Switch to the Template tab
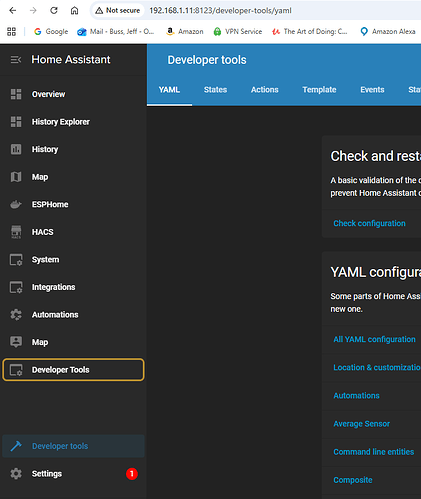This screenshot has height=499, width=421. (319, 90)
